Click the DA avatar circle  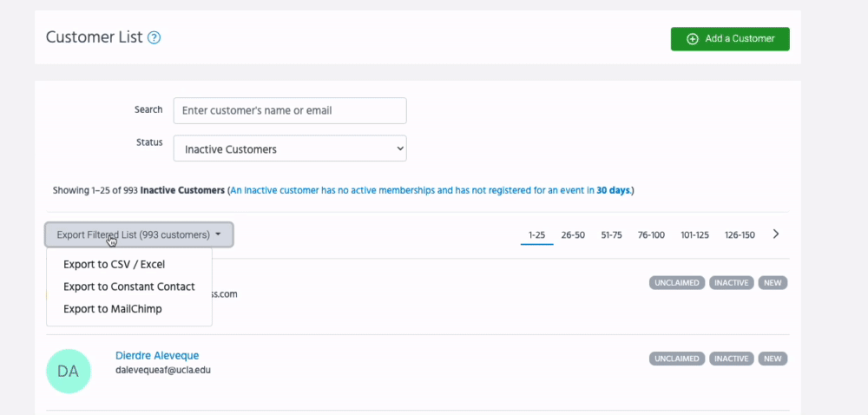[68, 372]
